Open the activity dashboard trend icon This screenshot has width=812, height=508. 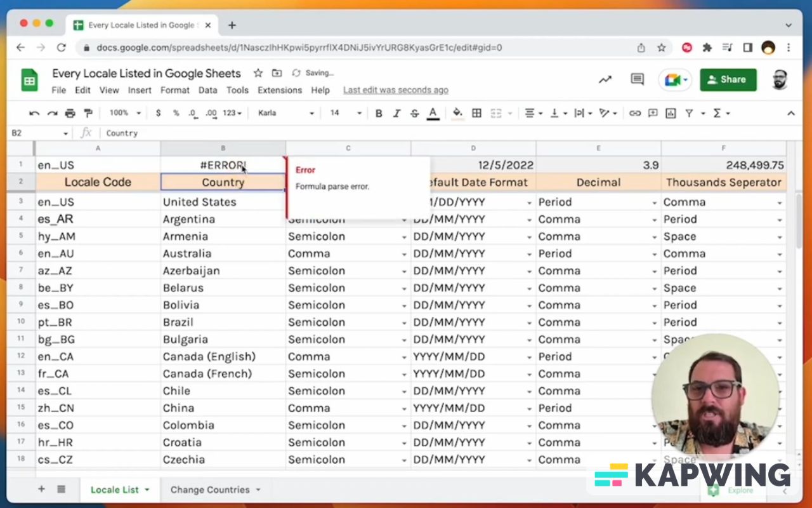pos(605,79)
